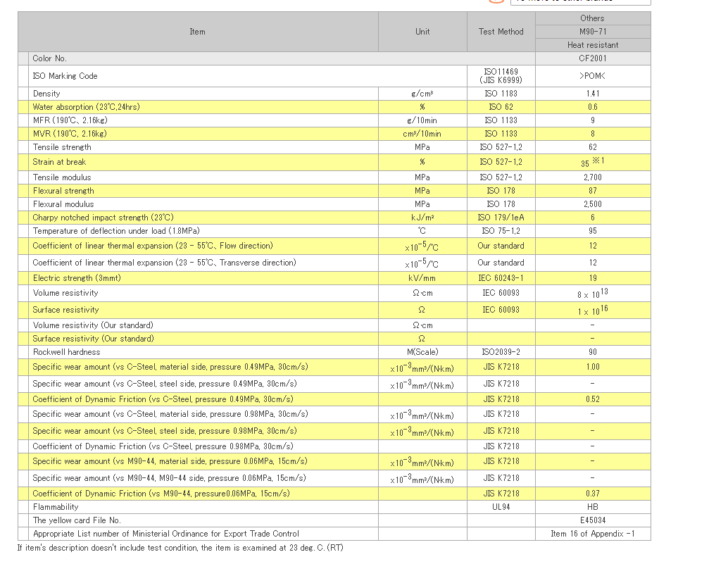Click 'The yellow card File No.' label
728x564 pixels.
tap(77, 521)
